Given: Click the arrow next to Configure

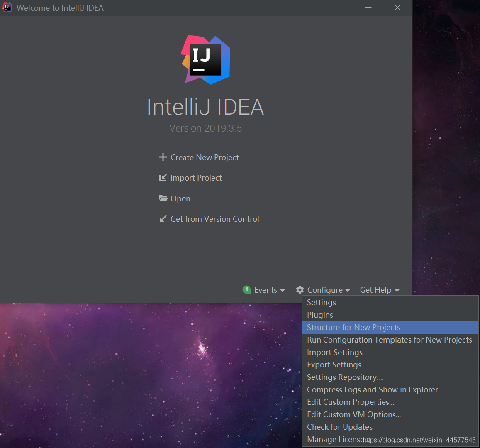Looking at the screenshot, I should 347,291.
